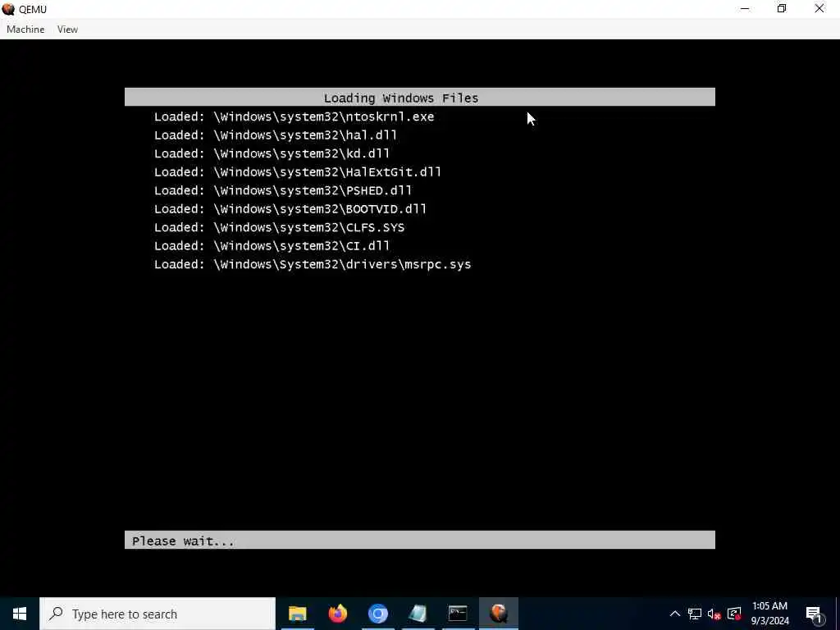Click the QEMU icon in the title bar

[8, 9]
